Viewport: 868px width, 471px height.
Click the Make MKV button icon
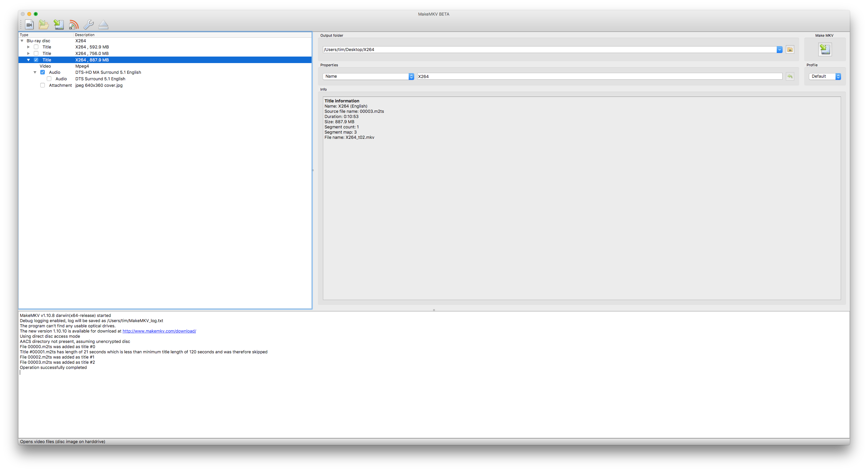[x=824, y=49]
